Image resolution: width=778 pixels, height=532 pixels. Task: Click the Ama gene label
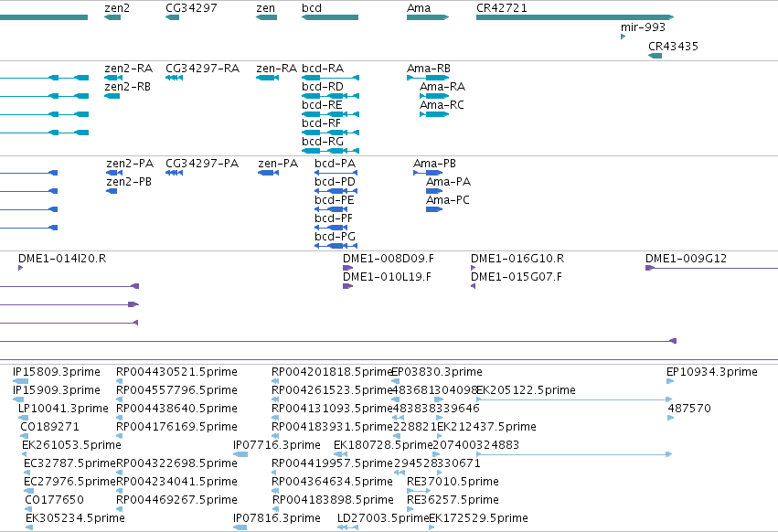[419, 8]
